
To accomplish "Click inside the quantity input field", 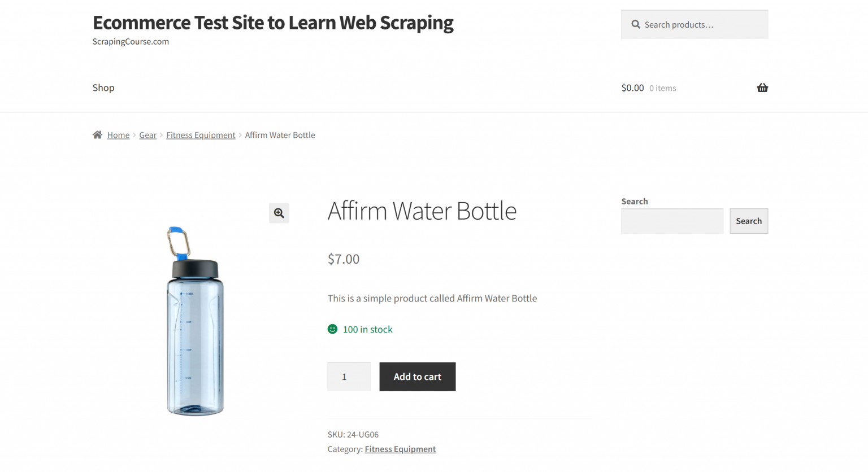I will point(349,377).
